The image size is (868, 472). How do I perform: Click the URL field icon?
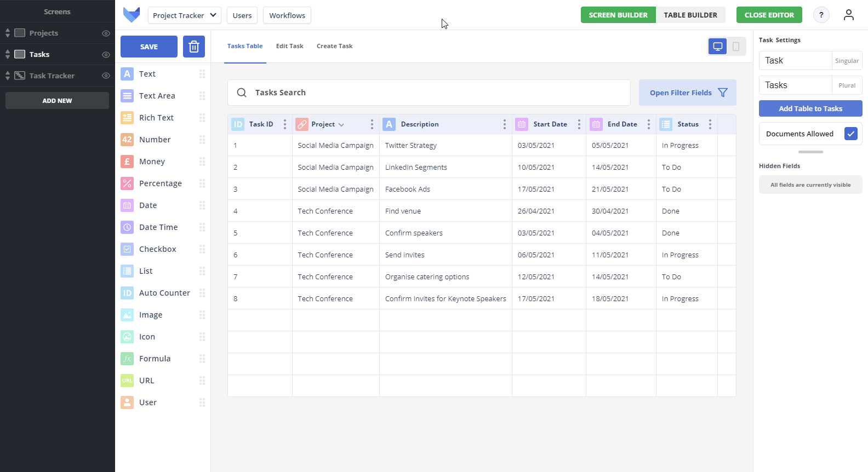127,381
